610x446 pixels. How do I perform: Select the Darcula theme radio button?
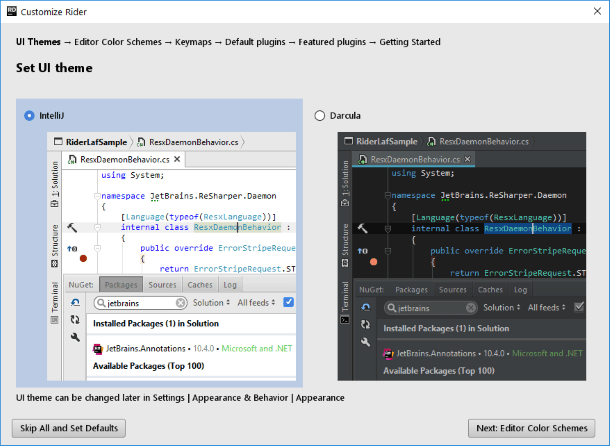point(320,116)
